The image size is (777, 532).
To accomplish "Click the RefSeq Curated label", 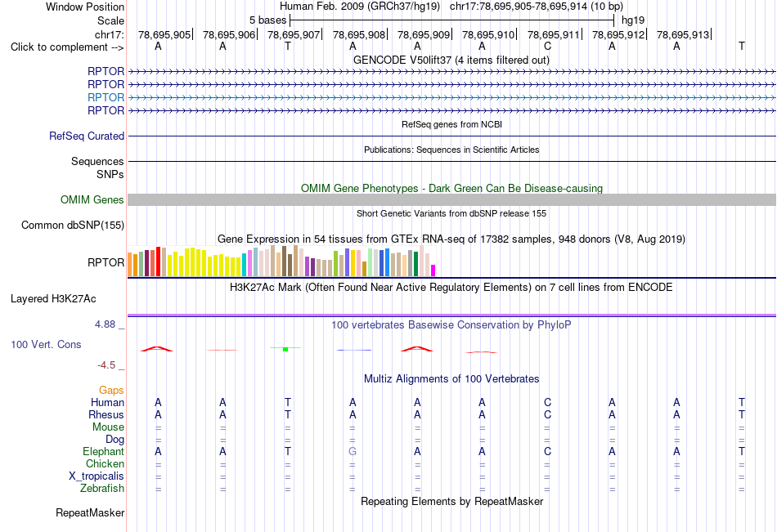I will coord(86,136).
